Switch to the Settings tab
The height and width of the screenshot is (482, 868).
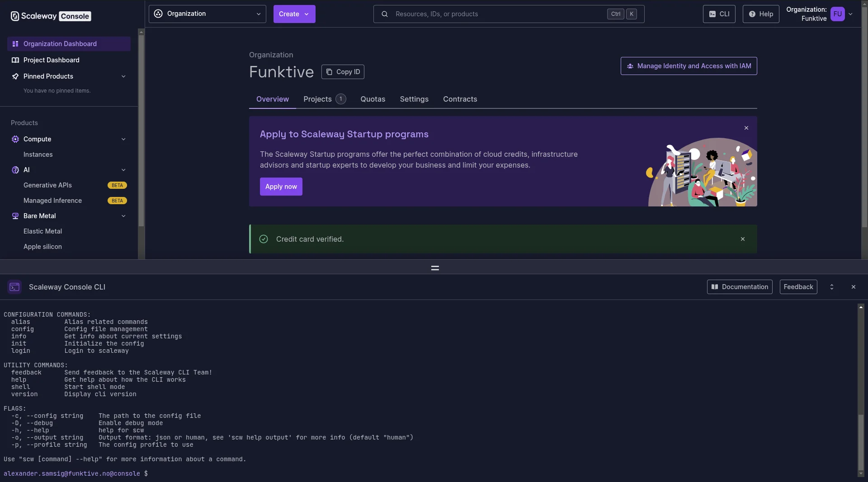(x=414, y=99)
